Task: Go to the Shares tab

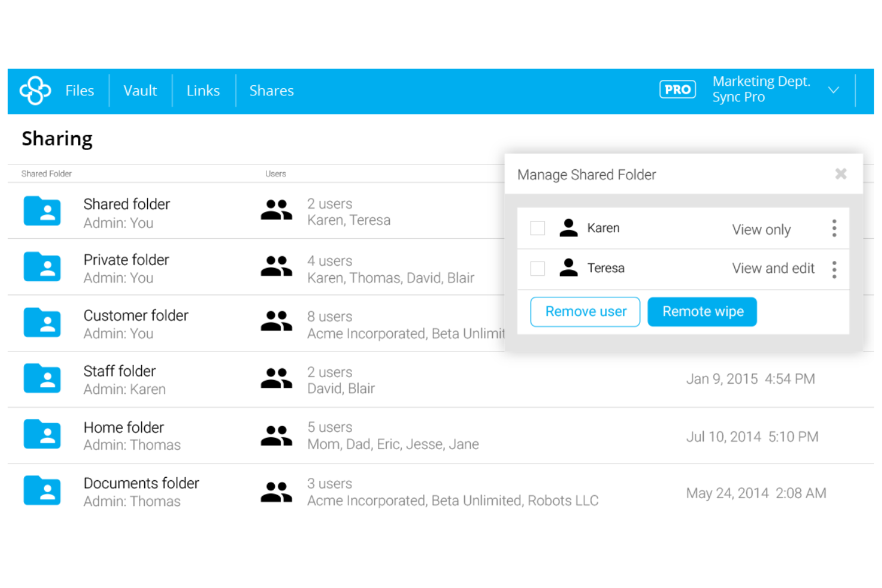Action: tap(271, 91)
